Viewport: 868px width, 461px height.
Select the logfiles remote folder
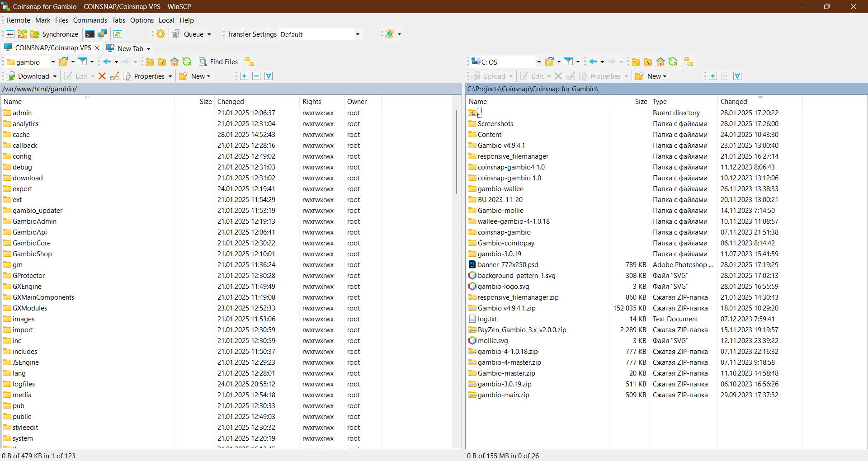(x=24, y=384)
